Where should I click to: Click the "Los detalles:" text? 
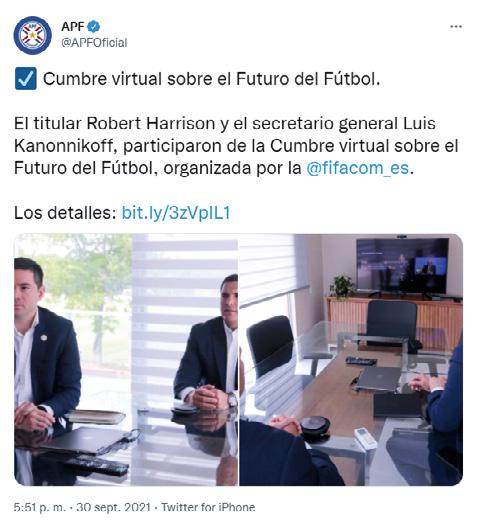tap(65, 213)
